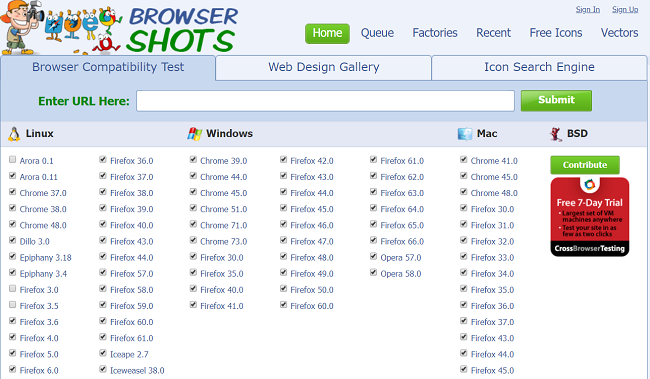Image resolution: width=650 pixels, height=379 pixels.
Task: Enable the Arora 0.1 checkbox
Action: pos(12,160)
